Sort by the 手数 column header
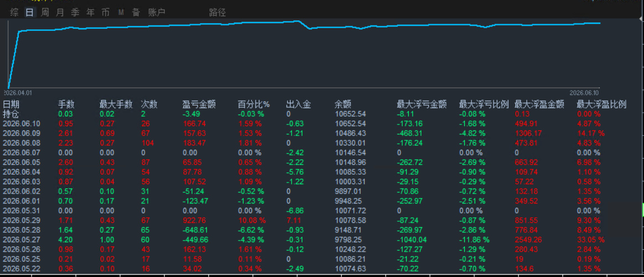 click(x=66, y=104)
